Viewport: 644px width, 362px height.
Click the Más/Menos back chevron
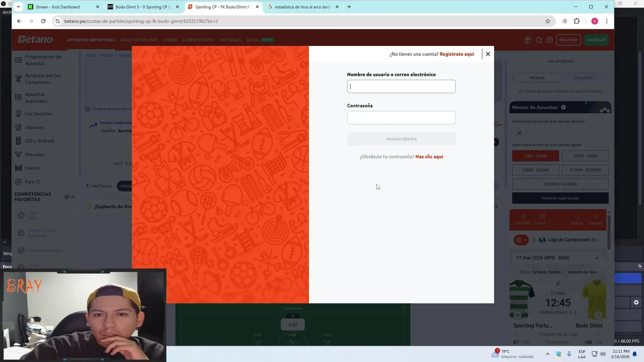pos(88,186)
